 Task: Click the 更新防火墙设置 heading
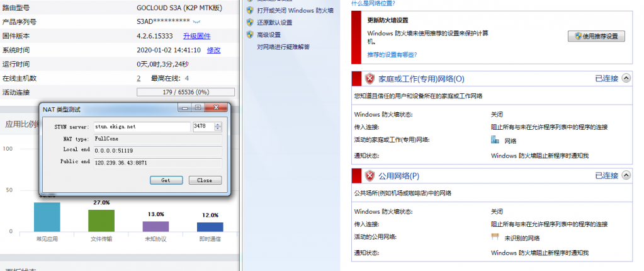387,20
